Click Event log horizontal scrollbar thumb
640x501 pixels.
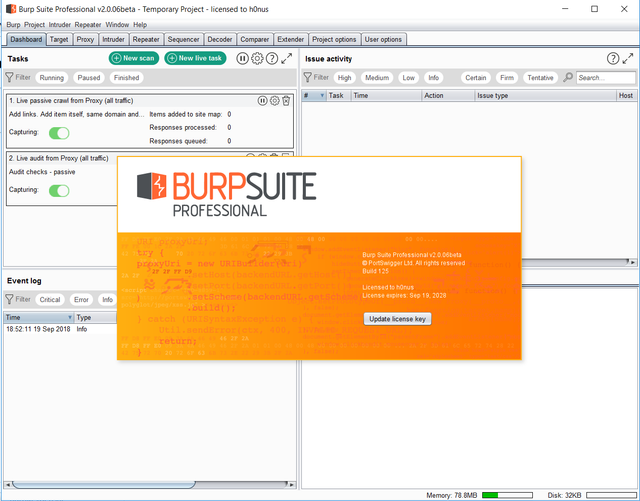[x=104, y=485]
